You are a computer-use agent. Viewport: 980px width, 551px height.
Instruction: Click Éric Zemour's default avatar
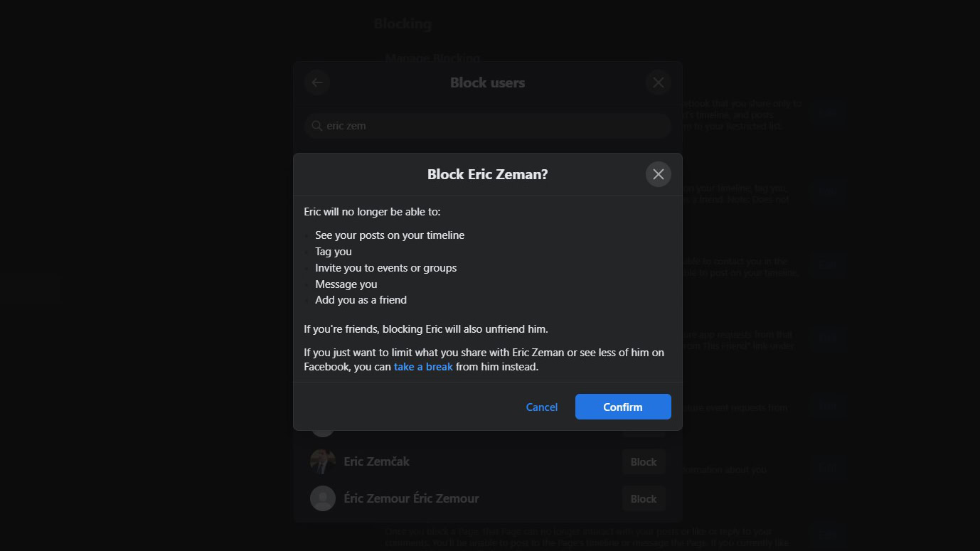click(x=323, y=498)
